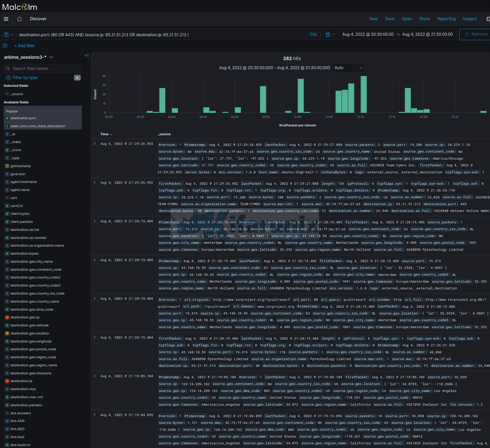This screenshot has height=448, width=490.
Task: Click the Discover breadcrumb
Action: click(x=38, y=19)
